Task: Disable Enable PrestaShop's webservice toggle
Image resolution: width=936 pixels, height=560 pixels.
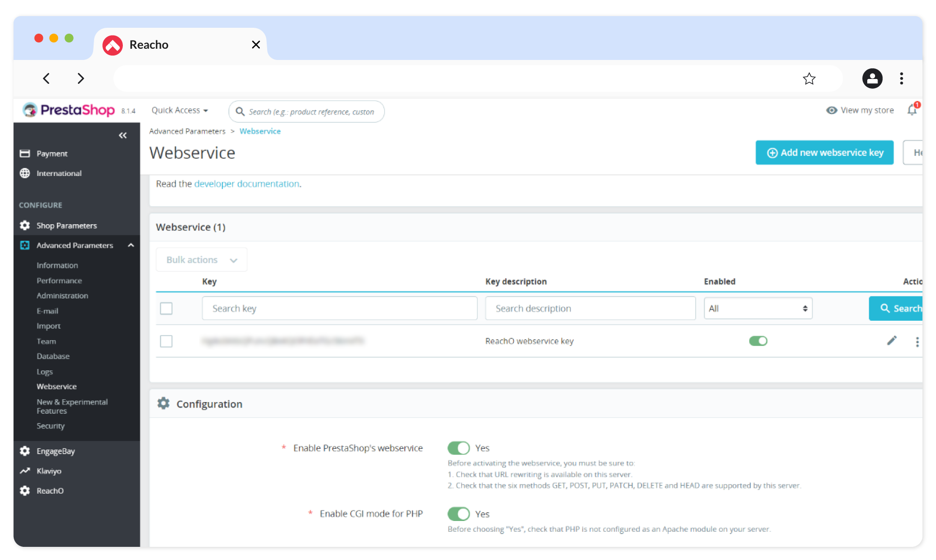Action: pyautogui.click(x=458, y=448)
